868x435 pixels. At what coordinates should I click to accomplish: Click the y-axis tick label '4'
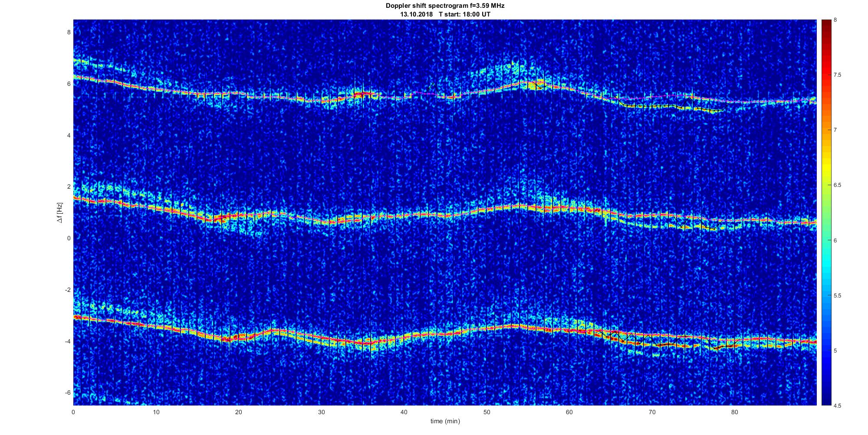coord(69,135)
